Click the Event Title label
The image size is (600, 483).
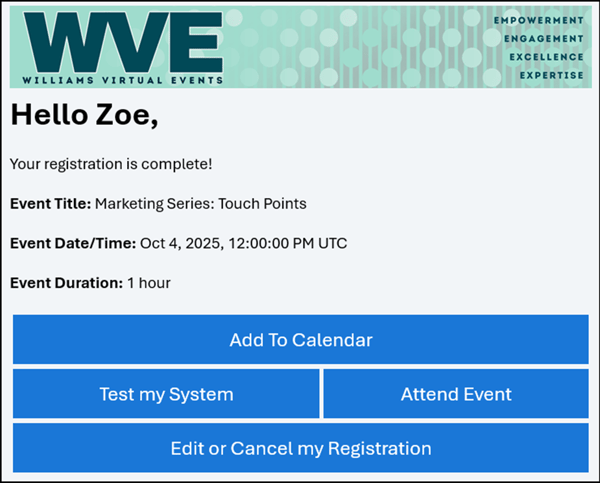50,204
